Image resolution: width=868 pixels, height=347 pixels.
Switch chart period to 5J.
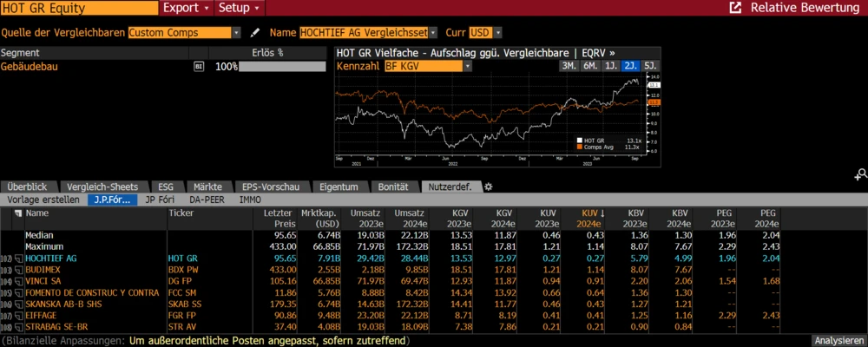click(x=651, y=66)
